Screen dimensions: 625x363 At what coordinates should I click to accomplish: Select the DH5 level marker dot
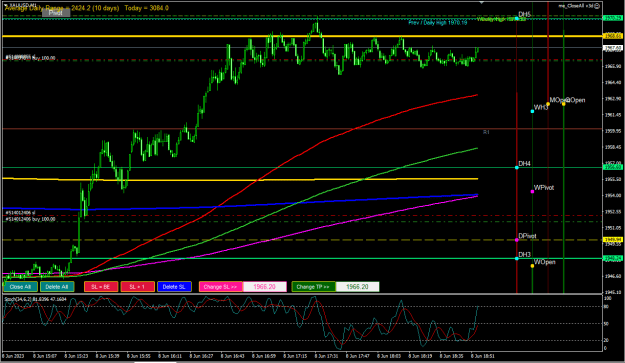[x=517, y=18]
